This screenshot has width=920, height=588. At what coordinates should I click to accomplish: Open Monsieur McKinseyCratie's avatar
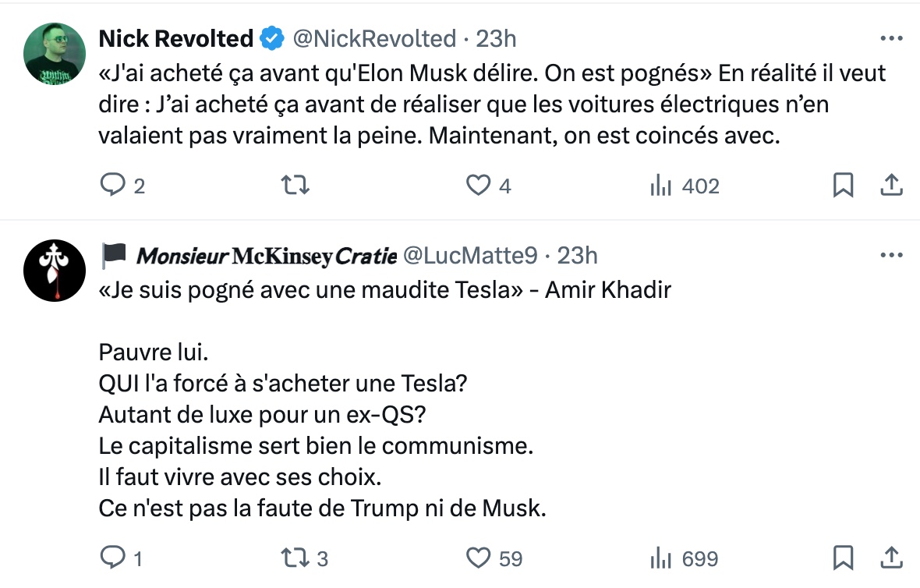(x=55, y=271)
